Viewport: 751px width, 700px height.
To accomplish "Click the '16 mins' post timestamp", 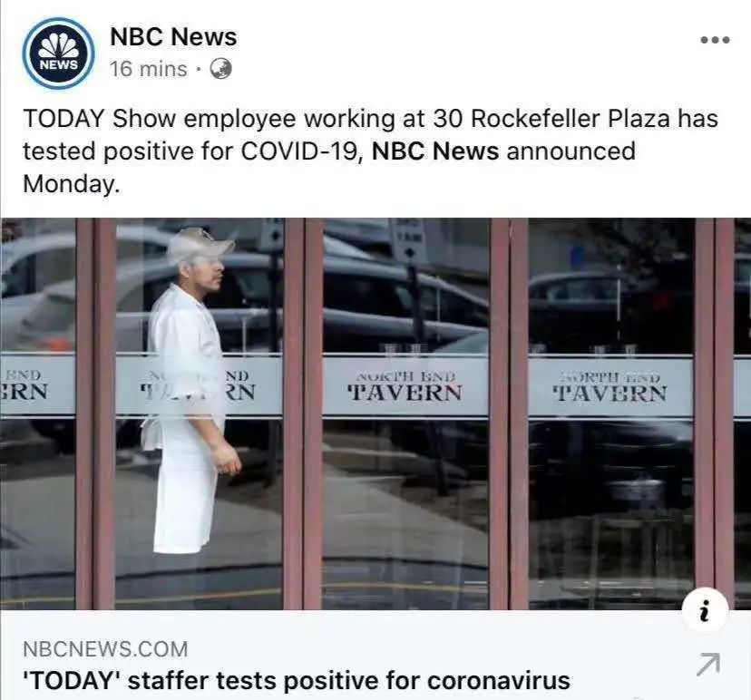I will [x=149, y=69].
